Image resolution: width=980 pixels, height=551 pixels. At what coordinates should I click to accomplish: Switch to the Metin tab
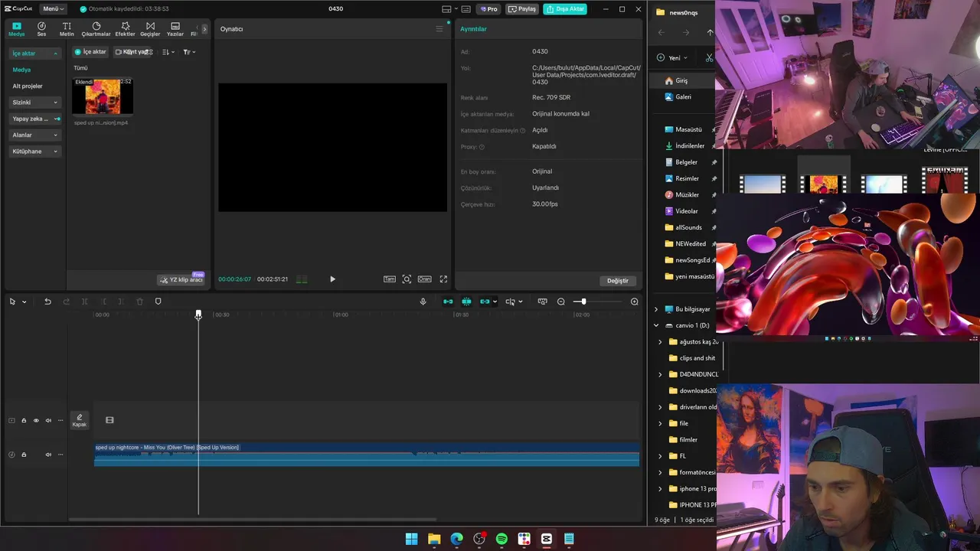[x=67, y=29]
